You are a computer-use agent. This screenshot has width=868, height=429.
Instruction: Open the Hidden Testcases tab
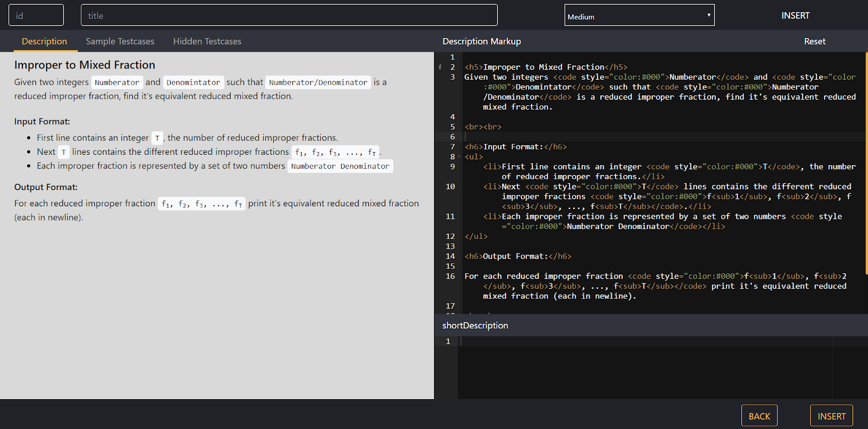click(207, 41)
